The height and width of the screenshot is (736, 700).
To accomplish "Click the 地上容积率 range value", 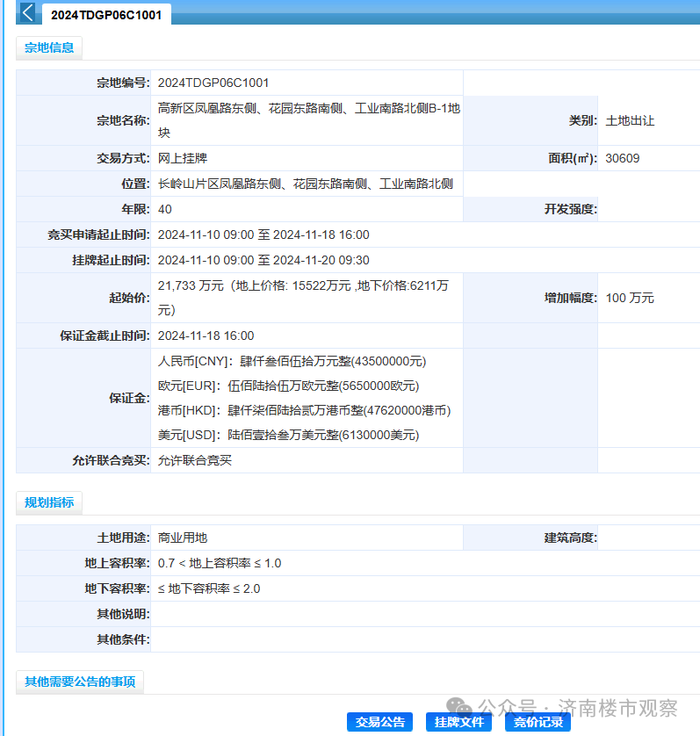I will 220,563.
